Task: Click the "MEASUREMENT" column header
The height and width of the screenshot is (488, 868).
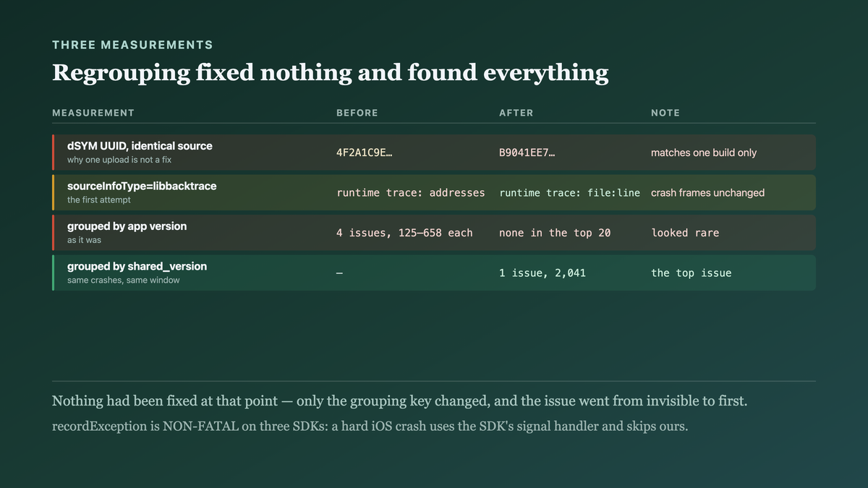Action: pyautogui.click(x=93, y=113)
